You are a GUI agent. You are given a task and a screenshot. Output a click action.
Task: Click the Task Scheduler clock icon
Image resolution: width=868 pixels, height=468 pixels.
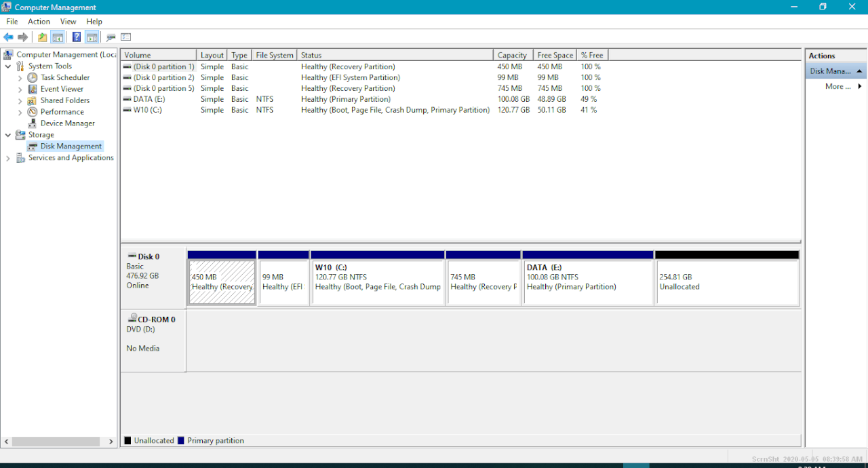[x=33, y=77]
